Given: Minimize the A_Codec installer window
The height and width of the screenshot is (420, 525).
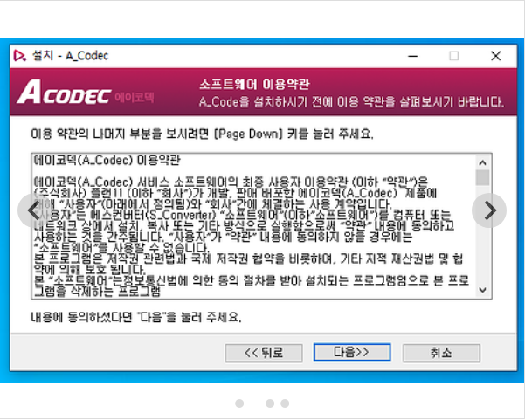Looking at the screenshot, I should tap(413, 56).
